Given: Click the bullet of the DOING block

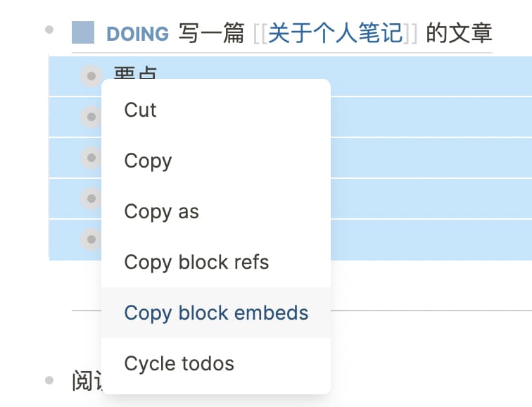Looking at the screenshot, I should (x=49, y=29).
